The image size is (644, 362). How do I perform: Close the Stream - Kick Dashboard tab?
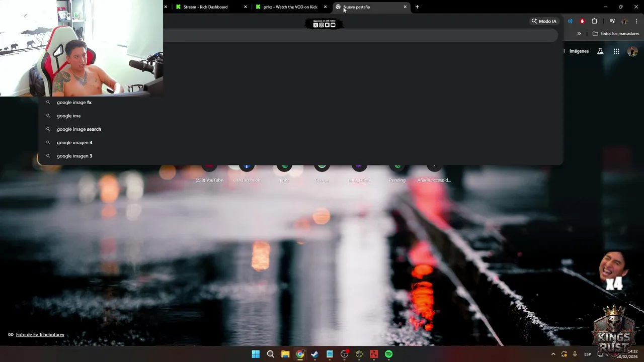pos(246,7)
